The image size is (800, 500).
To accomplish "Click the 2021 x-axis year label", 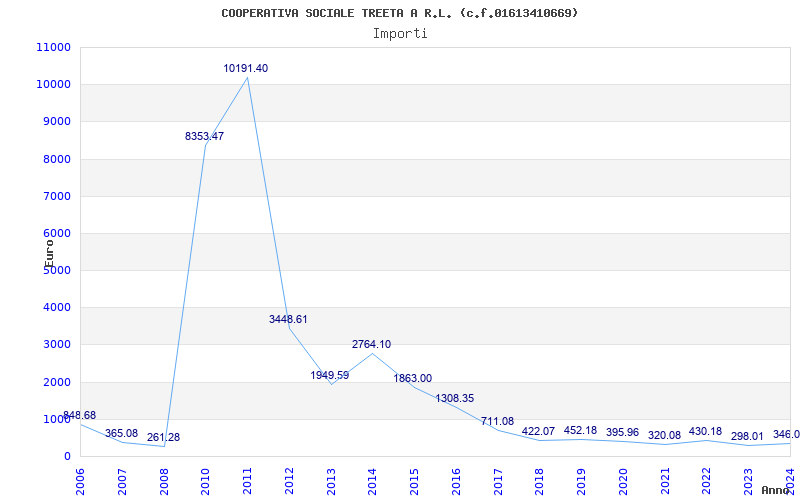I will tap(665, 482).
